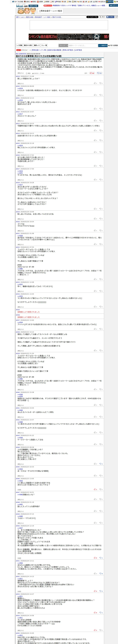
Task: Go to the 四国 region
Action: click(95, 2)
